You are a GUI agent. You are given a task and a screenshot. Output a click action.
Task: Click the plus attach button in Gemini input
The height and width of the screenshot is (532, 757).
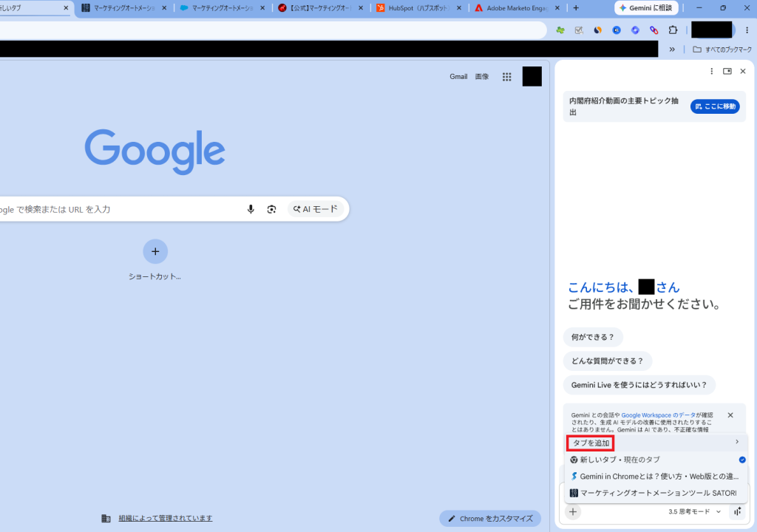coord(573,512)
